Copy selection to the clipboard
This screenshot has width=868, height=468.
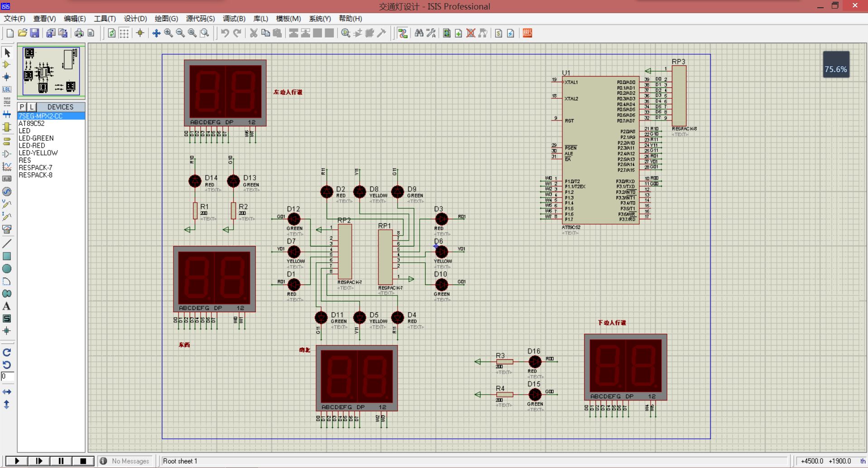click(265, 33)
